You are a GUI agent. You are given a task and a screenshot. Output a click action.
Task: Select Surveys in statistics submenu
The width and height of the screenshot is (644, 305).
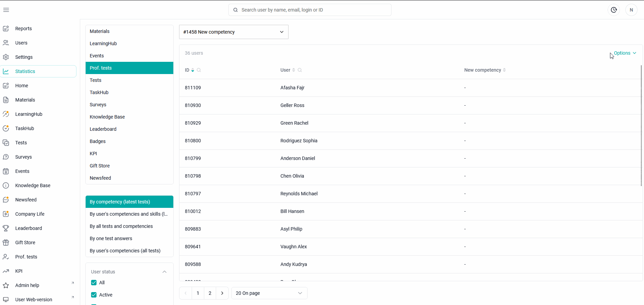click(x=129, y=105)
